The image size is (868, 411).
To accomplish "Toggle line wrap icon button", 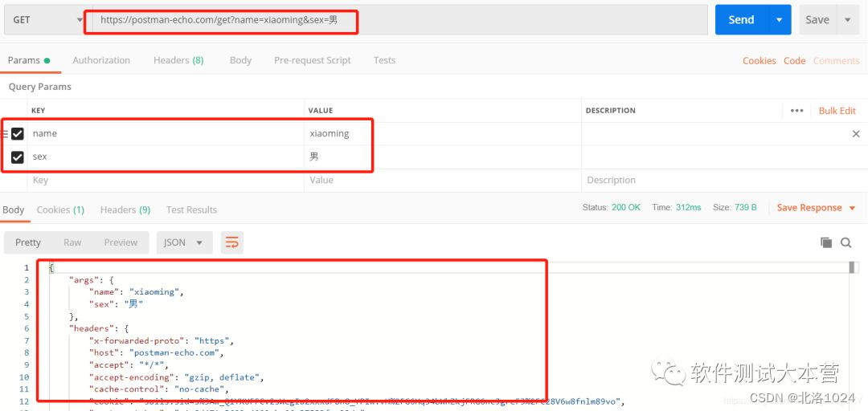I will pos(232,242).
